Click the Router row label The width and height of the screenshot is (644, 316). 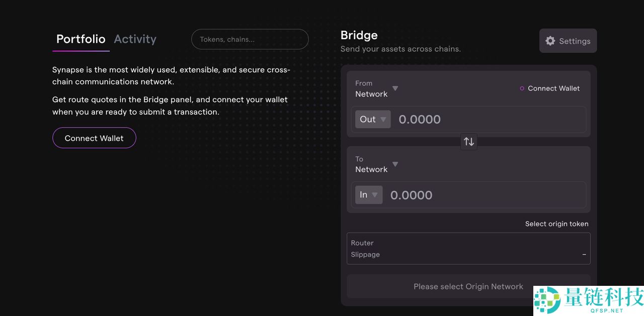pyautogui.click(x=362, y=243)
